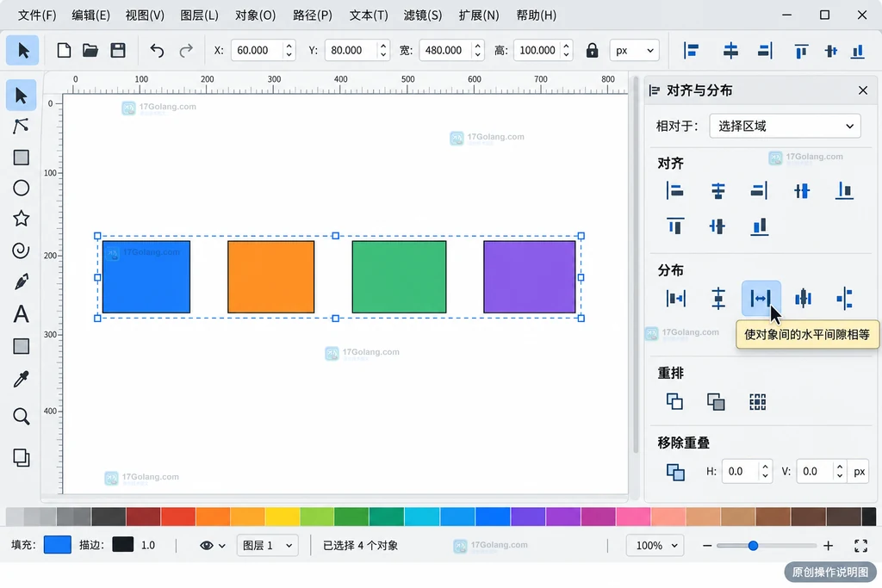Choose the circle/ellipse tool

click(x=22, y=188)
